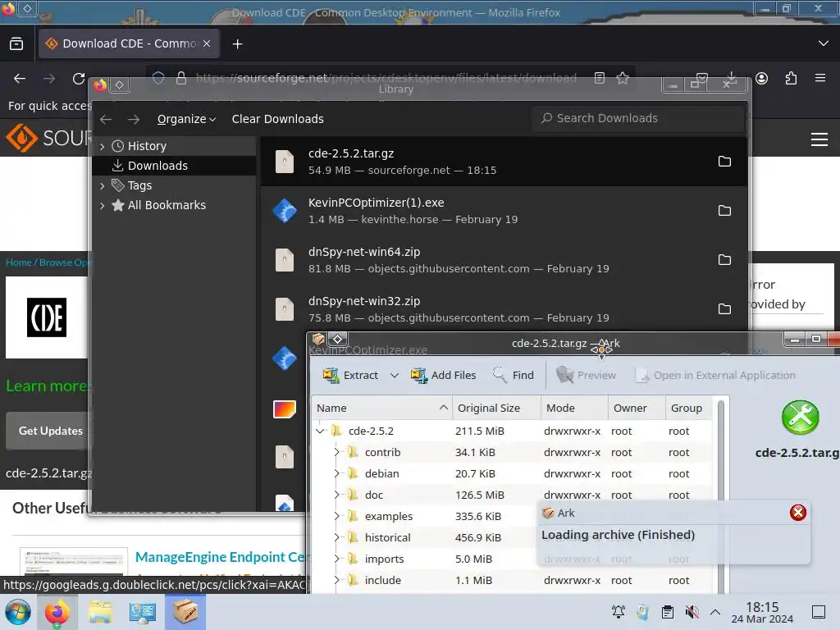Expand the examples folder in Ark

coord(336,516)
